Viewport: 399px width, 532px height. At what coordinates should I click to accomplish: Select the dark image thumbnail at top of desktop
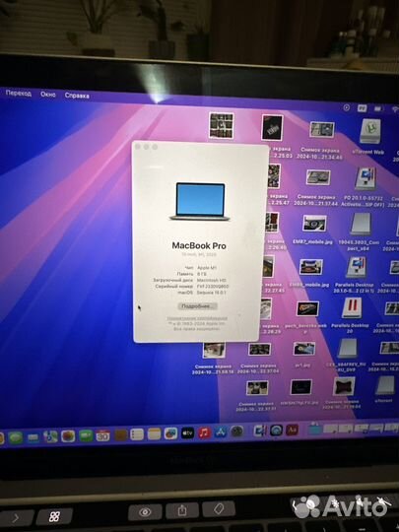click(272, 127)
